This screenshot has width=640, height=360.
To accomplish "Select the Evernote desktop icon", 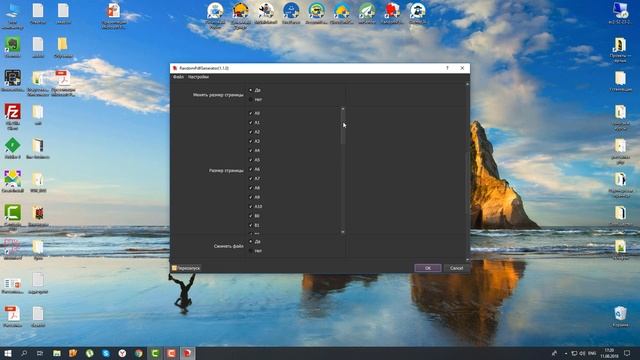I will click(x=13, y=47).
